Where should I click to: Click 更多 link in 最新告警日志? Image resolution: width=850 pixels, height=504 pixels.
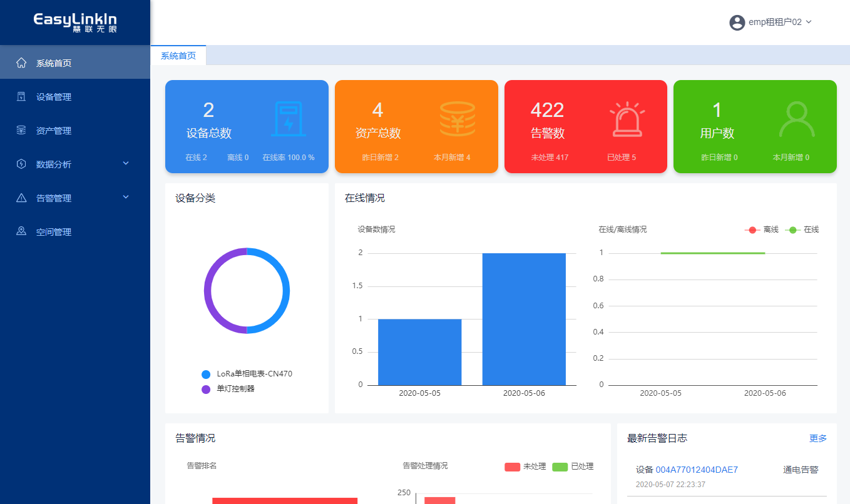818,438
